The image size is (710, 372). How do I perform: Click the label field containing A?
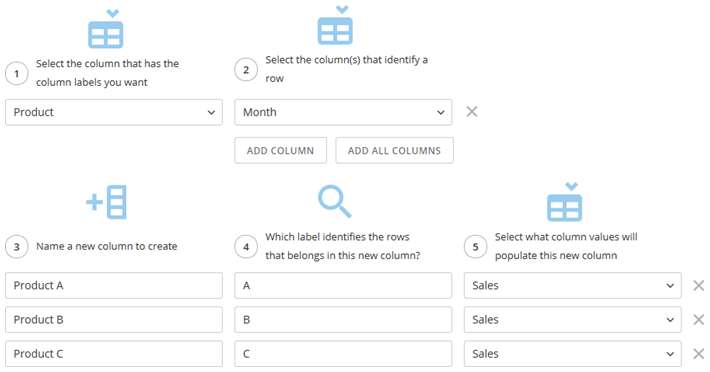[x=343, y=286]
